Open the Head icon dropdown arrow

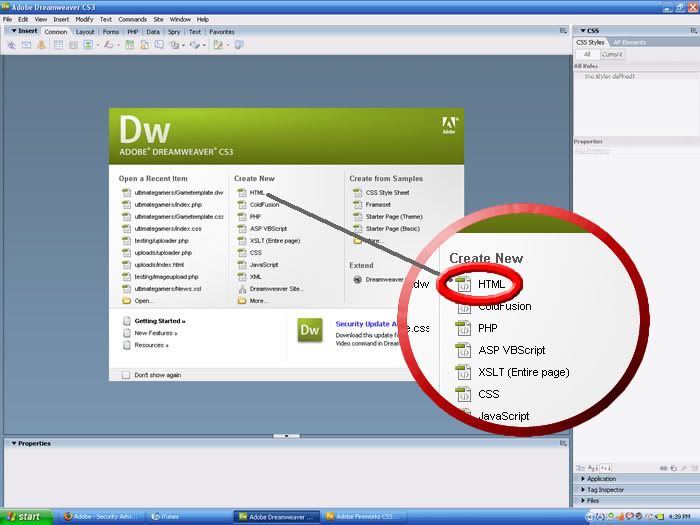(183, 45)
